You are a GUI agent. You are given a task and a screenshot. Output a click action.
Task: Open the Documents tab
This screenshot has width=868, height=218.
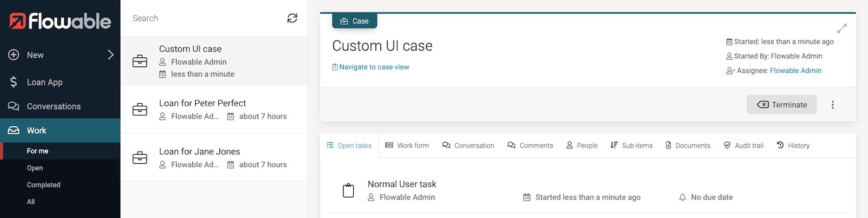[688, 146]
